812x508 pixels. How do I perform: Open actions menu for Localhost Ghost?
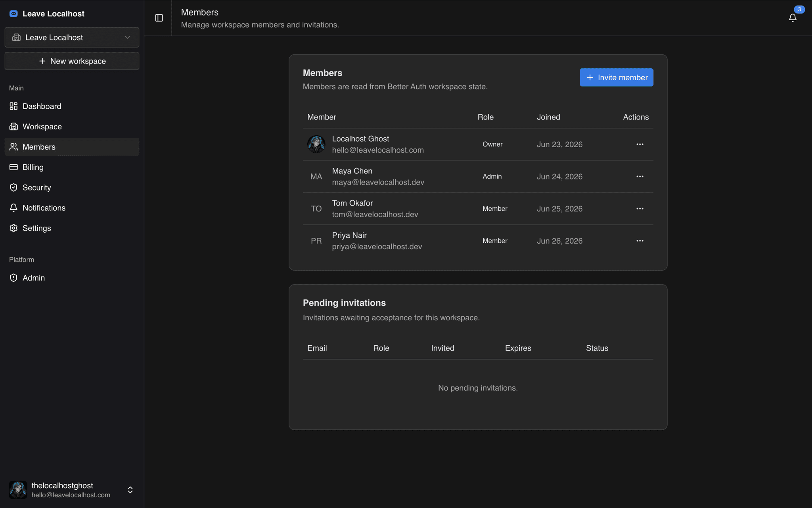pyautogui.click(x=640, y=144)
